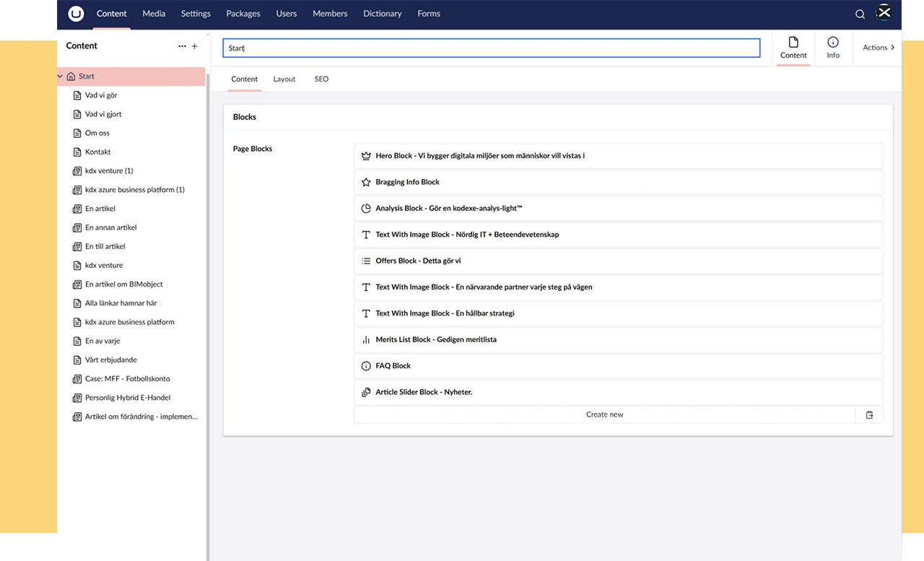
Task: Select Vad vi gjort in the tree
Action: [103, 114]
